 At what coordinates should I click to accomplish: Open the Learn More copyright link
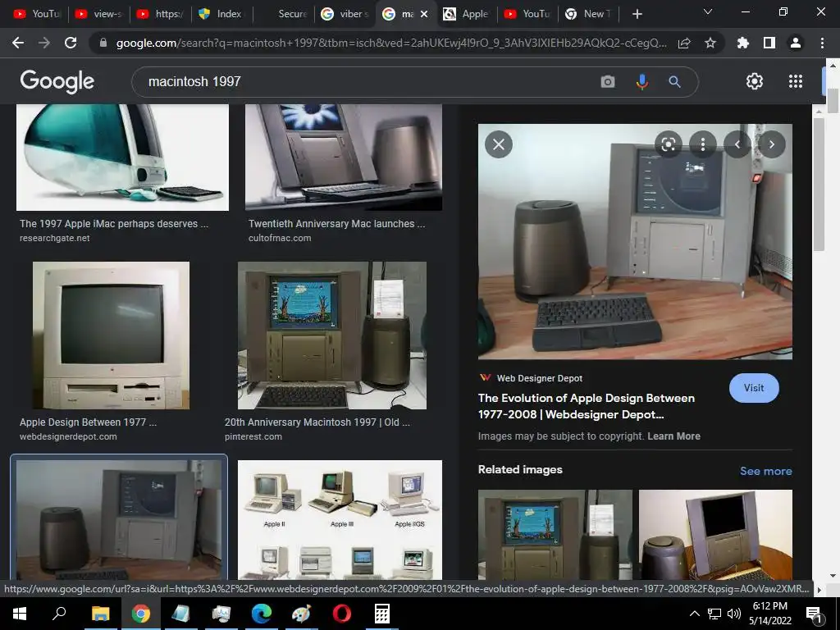(673, 436)
